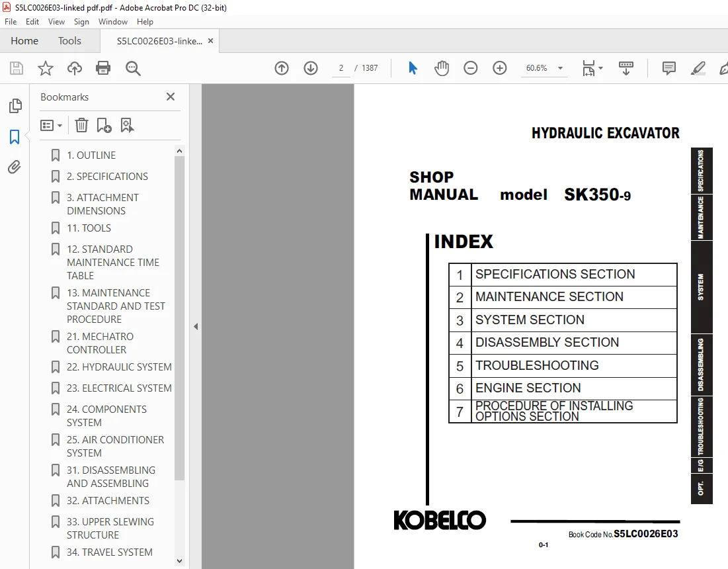The height and width of the screenshot is (569, 728).
Task: Click ENGINE SECTION index link
Action: (x=528, y=388)
